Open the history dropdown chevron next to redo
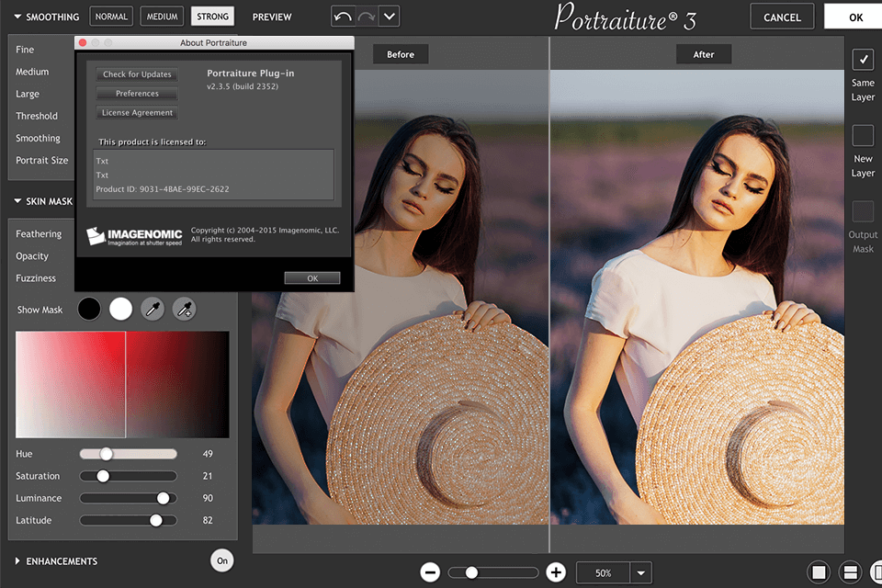882x588 pixels. [x=390, y=17]
